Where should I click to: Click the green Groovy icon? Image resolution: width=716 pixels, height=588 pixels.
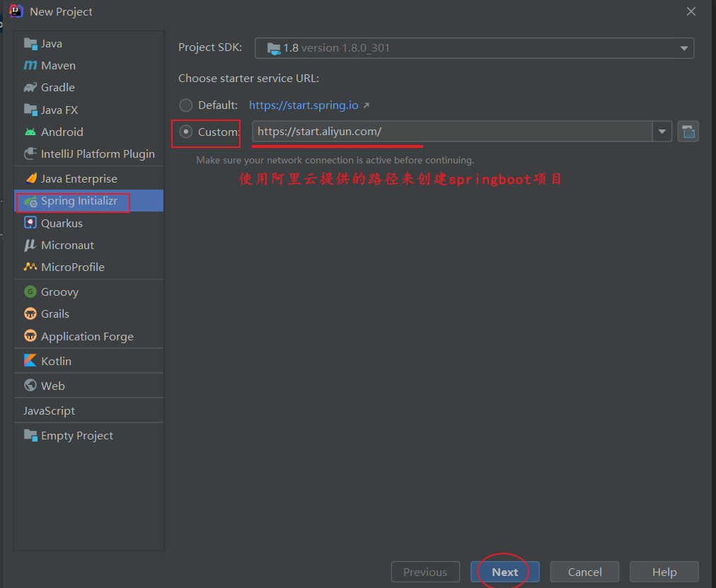coord(30,292)
